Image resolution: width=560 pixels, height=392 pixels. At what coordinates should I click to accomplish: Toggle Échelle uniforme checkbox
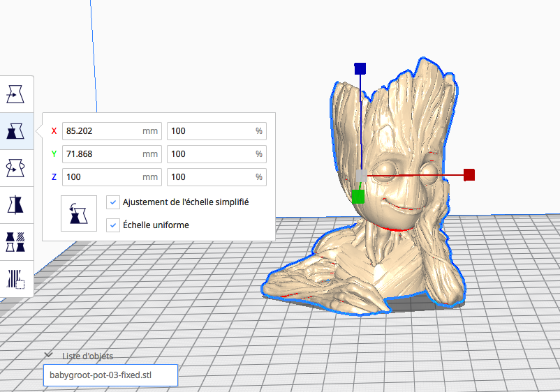tap(113, 225)
